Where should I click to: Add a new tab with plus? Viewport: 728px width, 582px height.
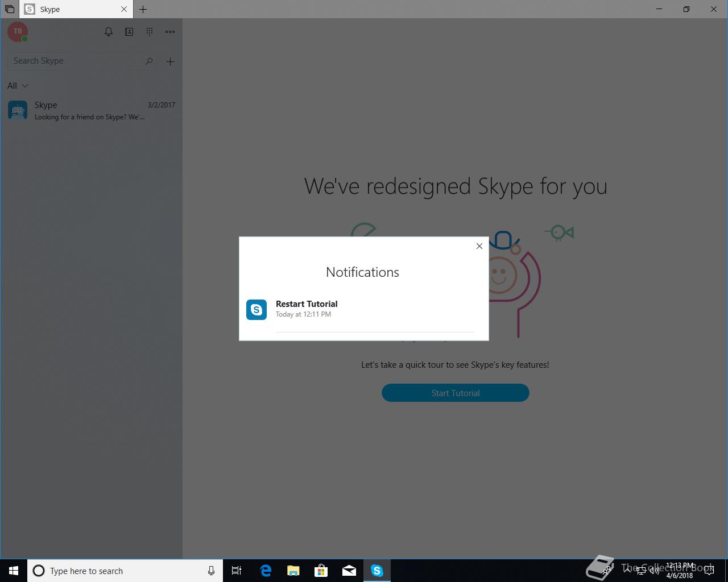tap(143, 9)
